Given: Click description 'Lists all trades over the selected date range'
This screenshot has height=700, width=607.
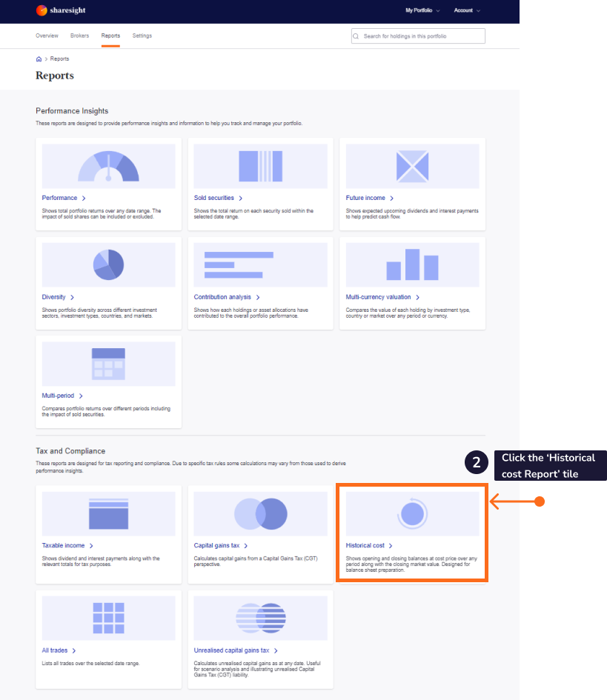Looking at the screenshot, I should click(90, 664).
